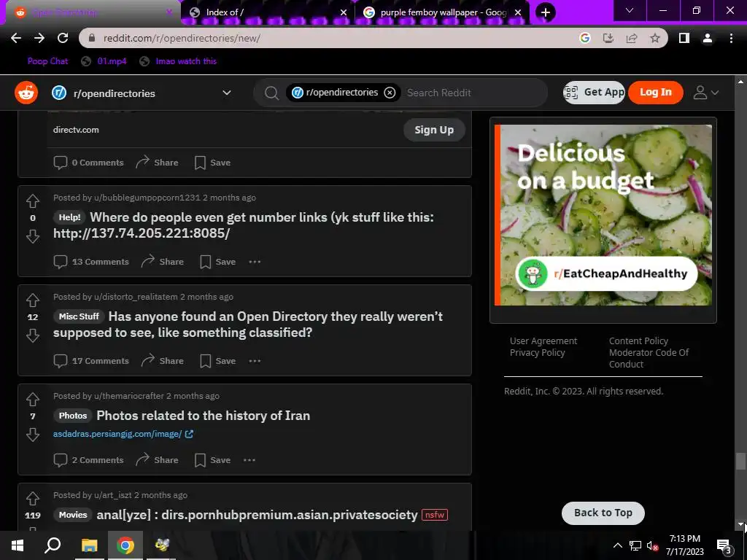
Task: Go back to the previous page
Action: point(16,38)
